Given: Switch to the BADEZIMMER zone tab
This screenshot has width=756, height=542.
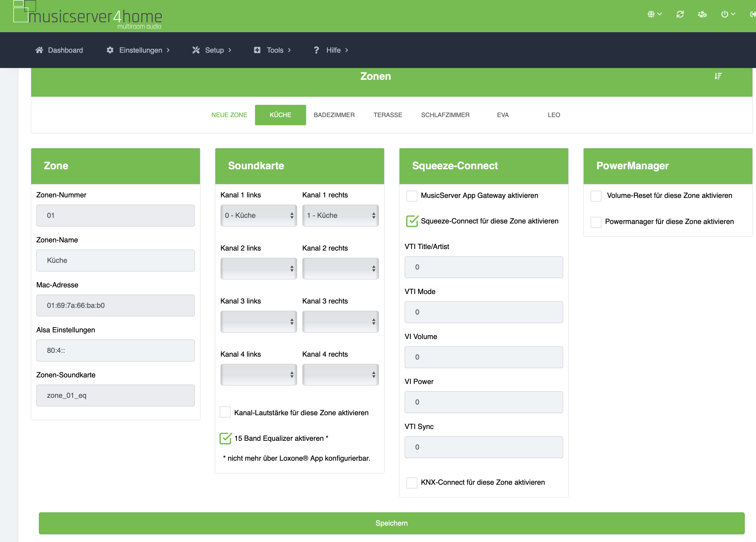Looking at the screenshot, I should tap(334, 115).
